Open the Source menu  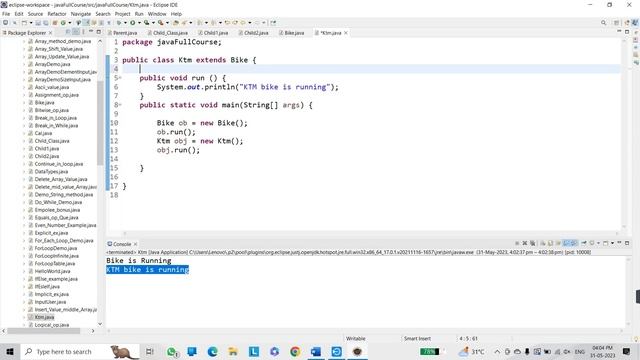pyautogui.click(x=35, y=14)
